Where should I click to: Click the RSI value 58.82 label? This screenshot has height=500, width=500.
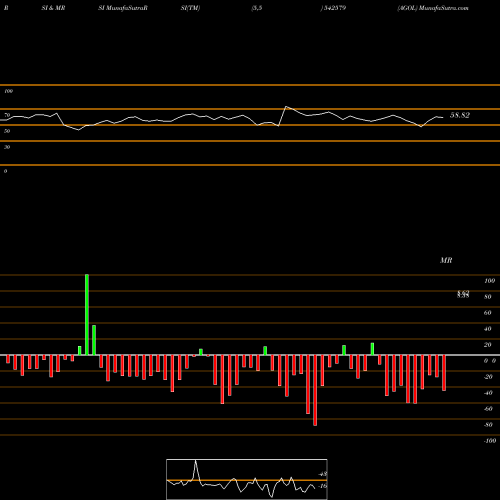[460, 115]
